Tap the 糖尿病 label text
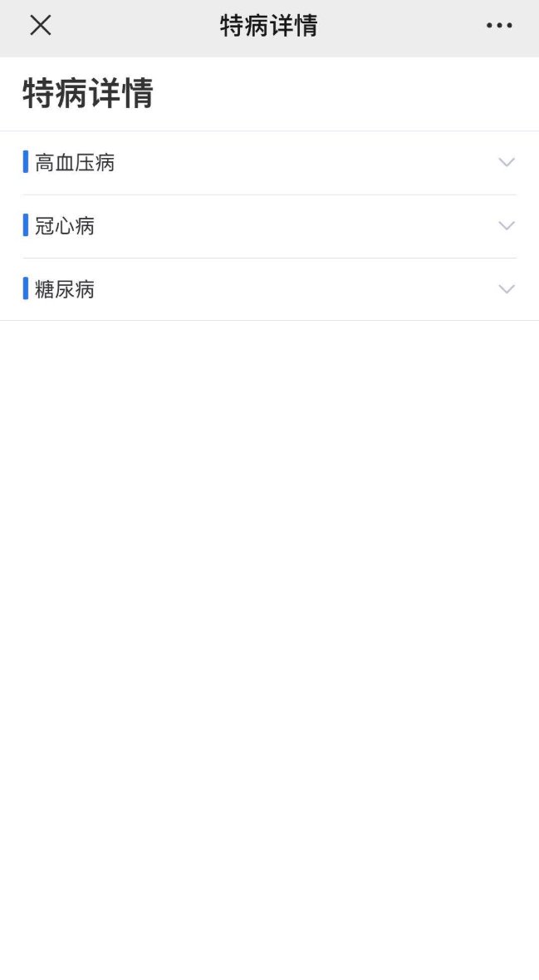The image size is (539, 980). [x=65, y=289]
